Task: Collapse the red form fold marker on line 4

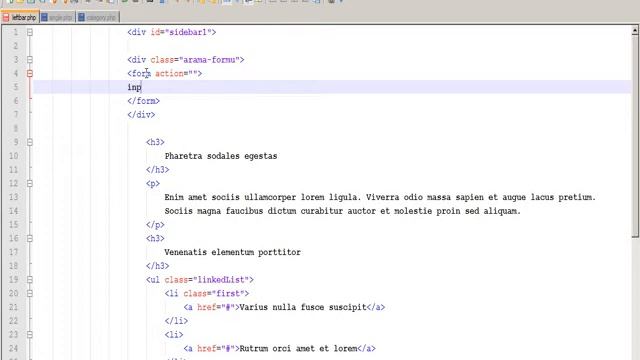Action: coord(30,73)
